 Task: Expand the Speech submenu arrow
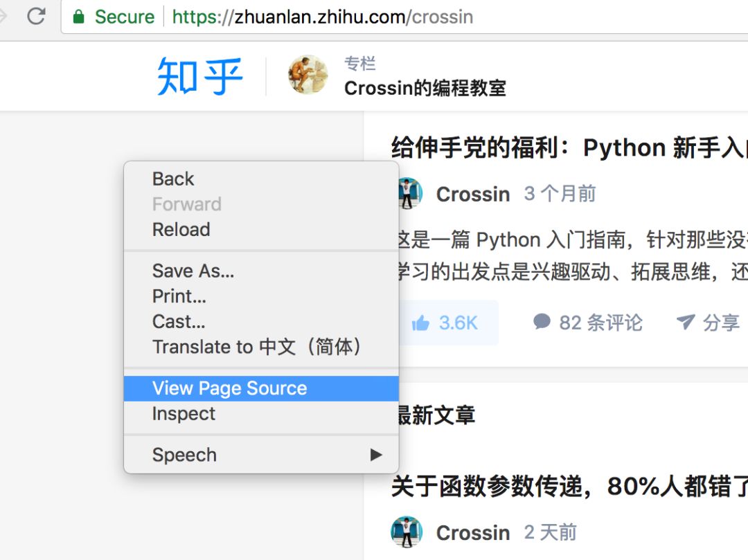tap(376, 455)
